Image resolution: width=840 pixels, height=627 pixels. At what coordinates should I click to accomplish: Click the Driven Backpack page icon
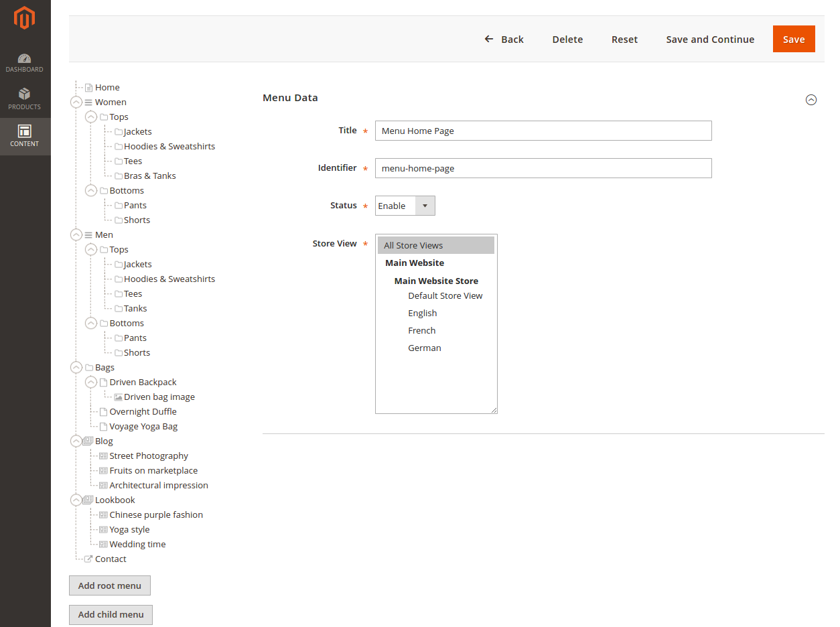(103, 382)
